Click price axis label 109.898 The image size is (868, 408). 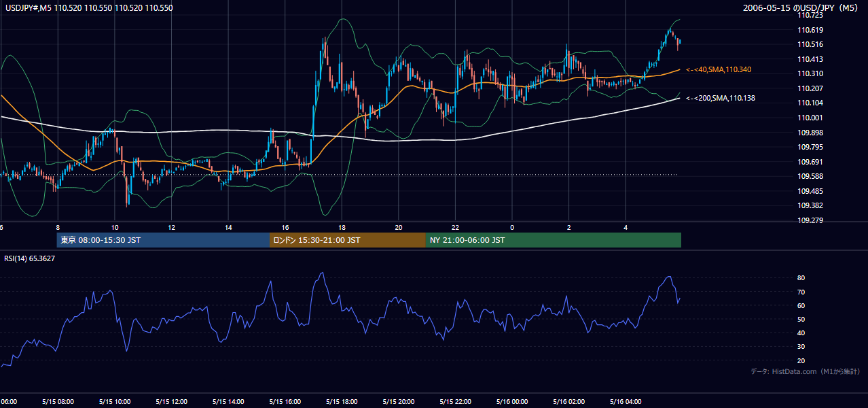point(810,132)
